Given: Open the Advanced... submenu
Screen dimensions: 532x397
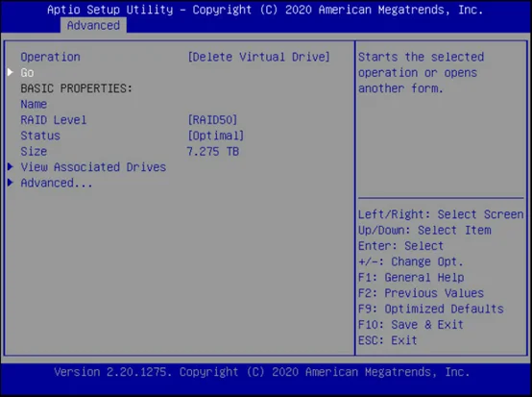Looking at the screenshot, I should coord(57,183).
